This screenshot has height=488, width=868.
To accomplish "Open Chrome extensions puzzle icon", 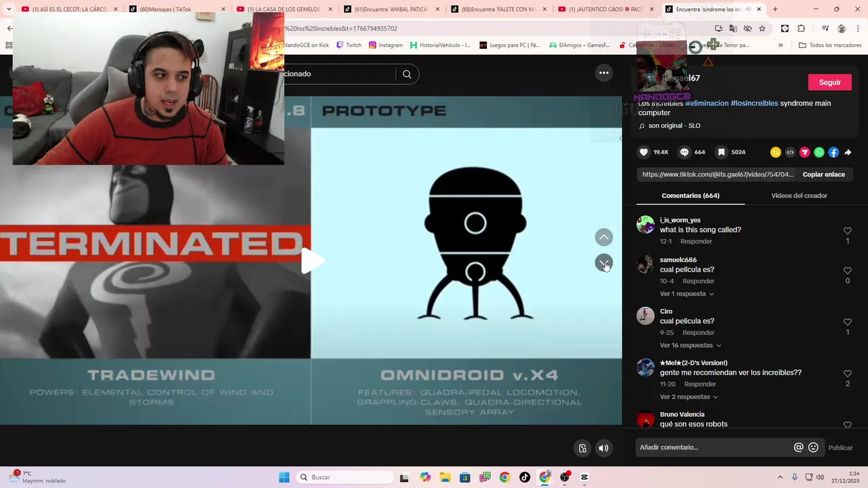I will click(x=801, y=28).
